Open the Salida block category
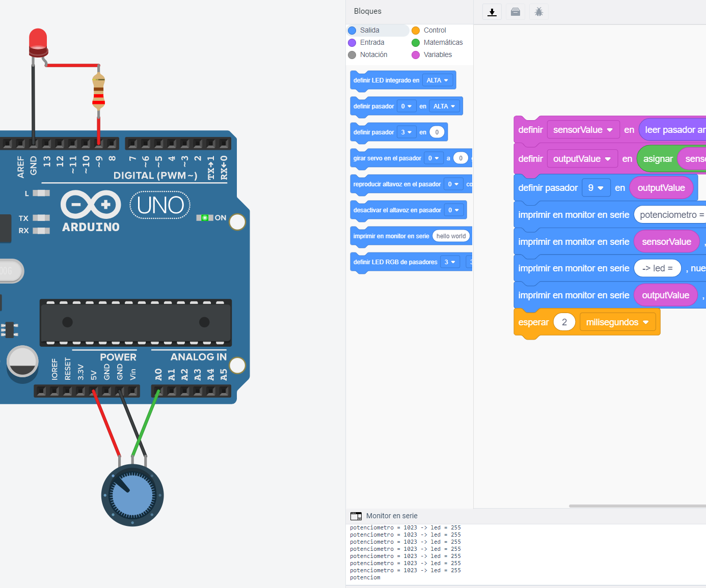The width and height of the screenshot is (706, 588). 378,31
